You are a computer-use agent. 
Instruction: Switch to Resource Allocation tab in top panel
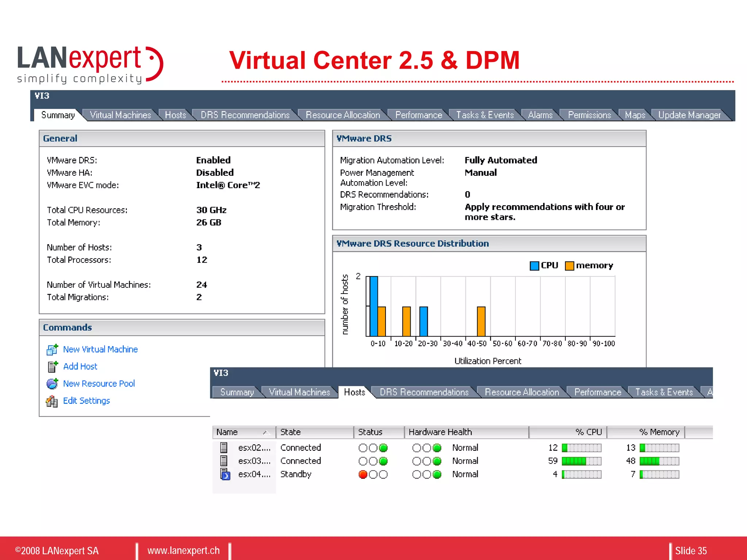[342, 115]
